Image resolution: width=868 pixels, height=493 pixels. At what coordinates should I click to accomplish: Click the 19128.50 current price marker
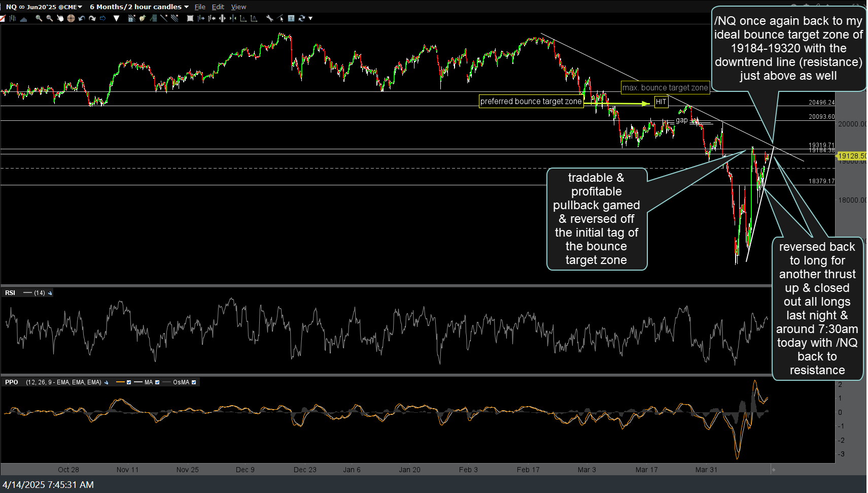click(851, 156)
